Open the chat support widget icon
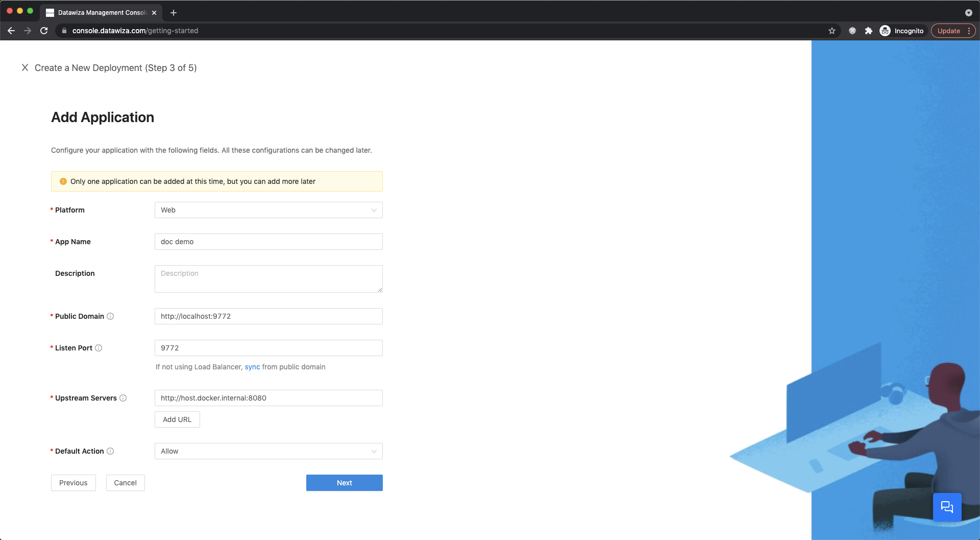The image size is (980, 540). click(x=947, y=507)
